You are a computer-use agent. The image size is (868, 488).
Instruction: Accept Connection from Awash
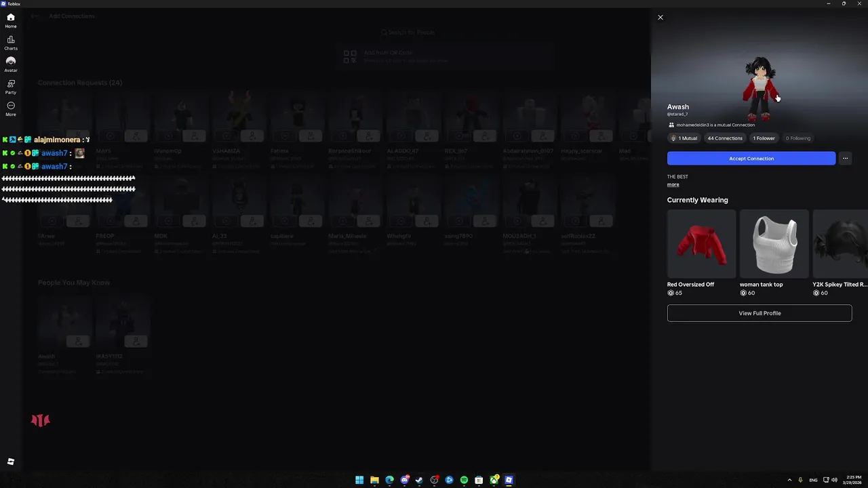coord(751,159)
